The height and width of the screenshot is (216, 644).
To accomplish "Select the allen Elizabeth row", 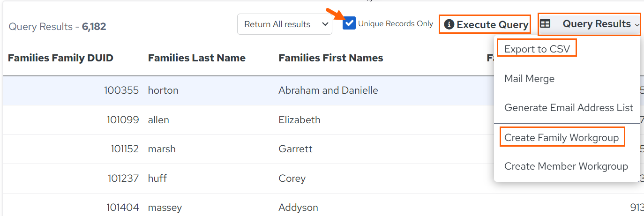I will 248,120.
